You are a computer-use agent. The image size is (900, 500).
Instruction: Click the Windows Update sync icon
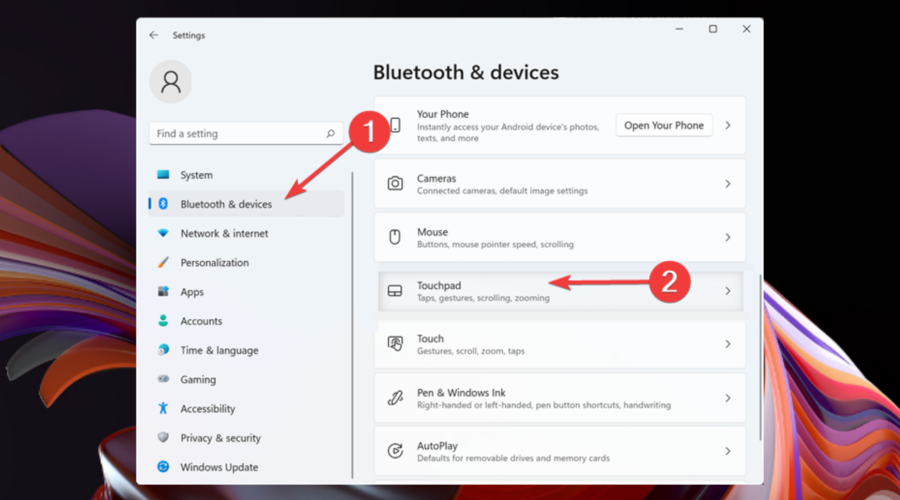163,467
